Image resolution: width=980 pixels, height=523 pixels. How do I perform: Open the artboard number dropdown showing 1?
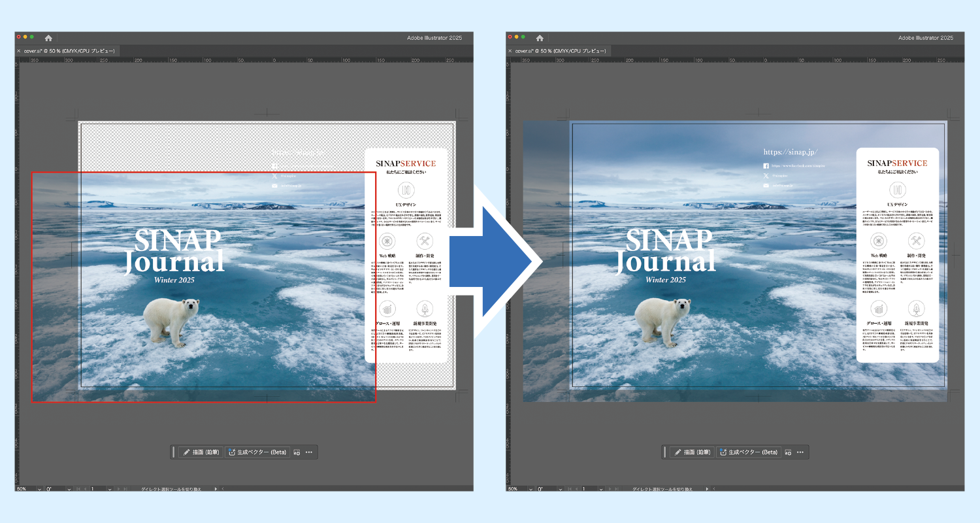109,488
